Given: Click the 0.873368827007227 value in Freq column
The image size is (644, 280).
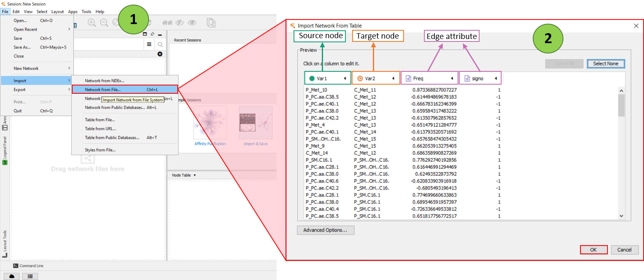Looking at the screenshot, I should (435, 90).
